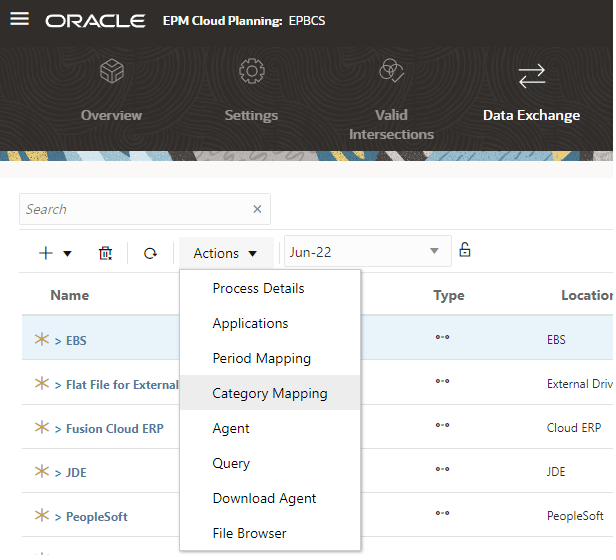Open the Valid Intersections icon
The width and height of the screenshot is (616, 560).
click(391, 70)
